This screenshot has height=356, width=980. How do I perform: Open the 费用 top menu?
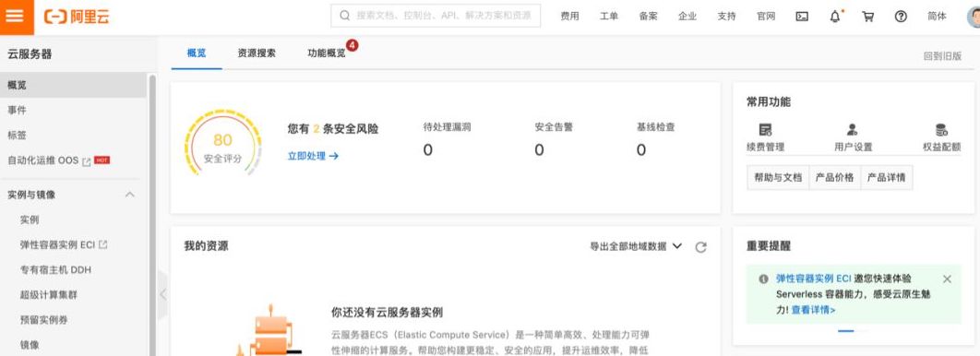pyautogui.click(x=569, y=17)
